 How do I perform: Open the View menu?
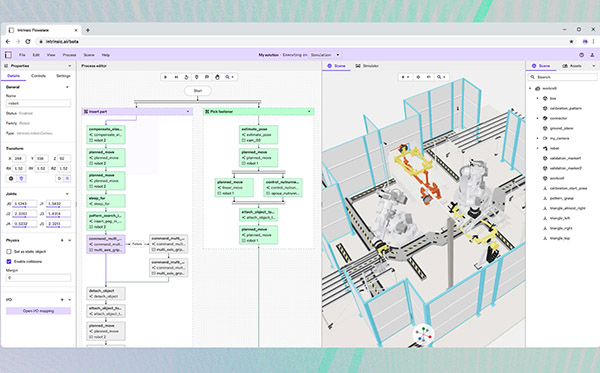tap(51, 55)
